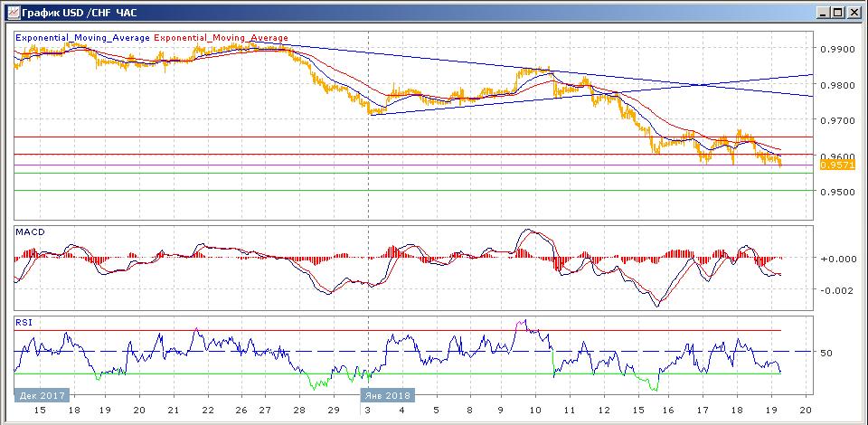Minimize the USD/CHF chart window
The height and width of the screenshot is (425, 868).
(x=822, y=14)
